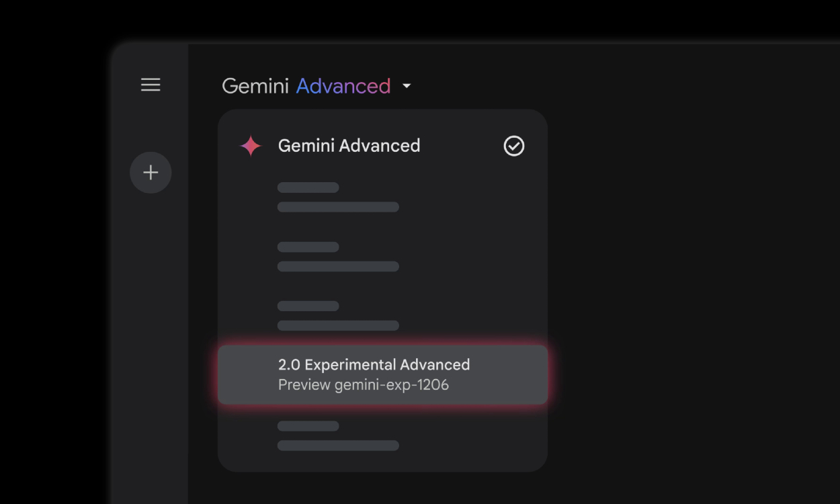840x504 pixels.
Task: Select the Gemini logo text
Action: [255, 86]
